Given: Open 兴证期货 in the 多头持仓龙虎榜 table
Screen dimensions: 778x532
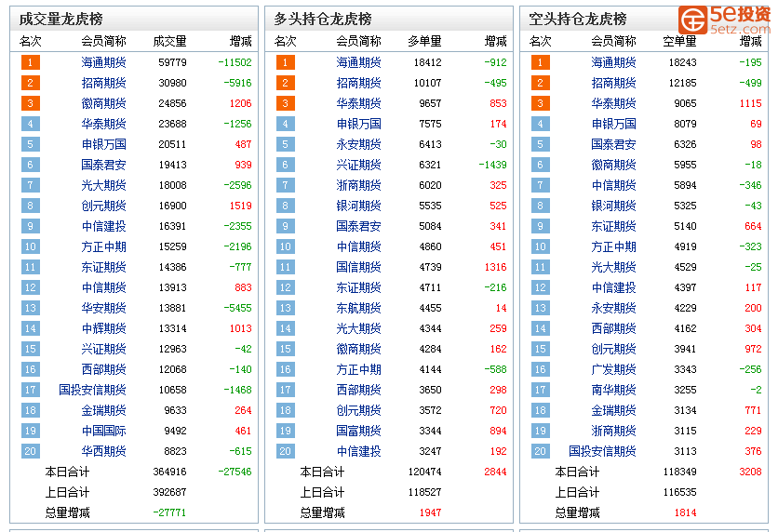Looking at the screenshot, I should tap(358, 165).
